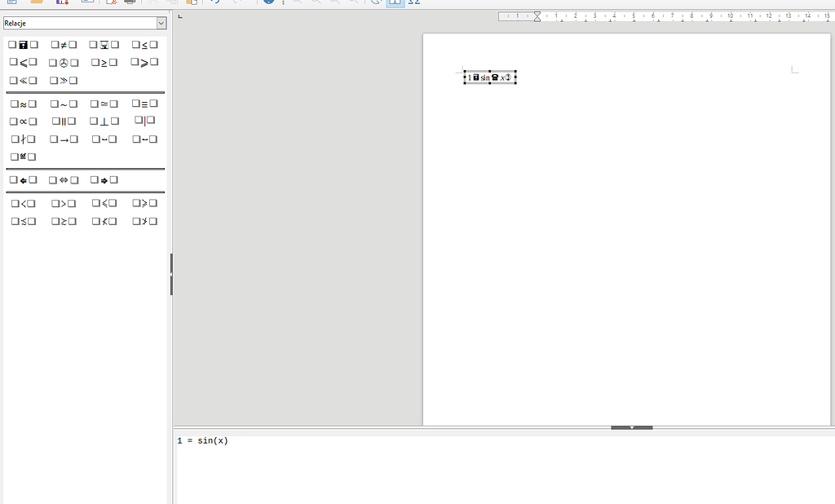Select the much-less-than (≪) operator
The image size is (835, 504).
[23, 81]
